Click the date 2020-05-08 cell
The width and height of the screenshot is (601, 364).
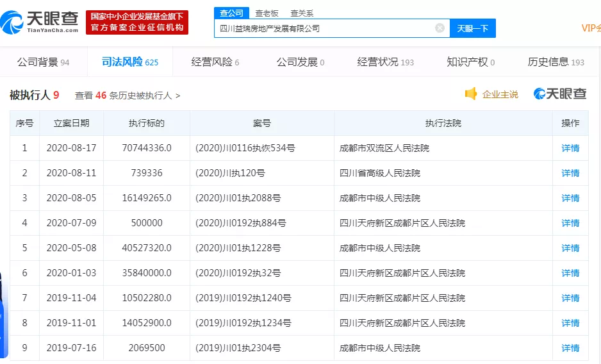pyautogui.click(x=71, y=248)
